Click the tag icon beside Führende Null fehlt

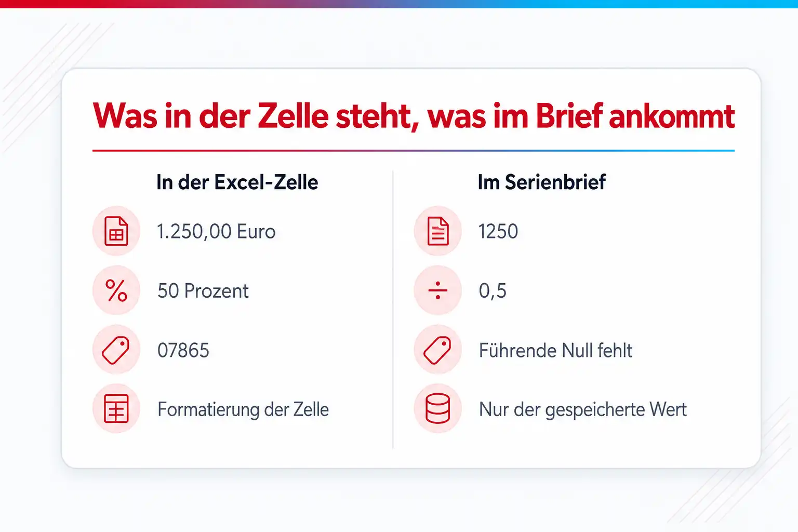438,350
